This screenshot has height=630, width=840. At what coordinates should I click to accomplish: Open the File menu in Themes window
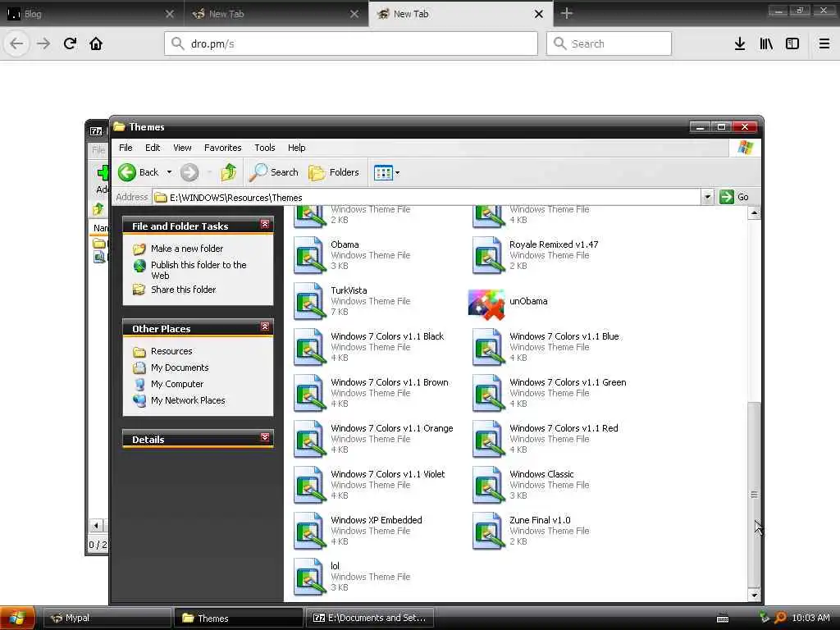click(126, 148)
